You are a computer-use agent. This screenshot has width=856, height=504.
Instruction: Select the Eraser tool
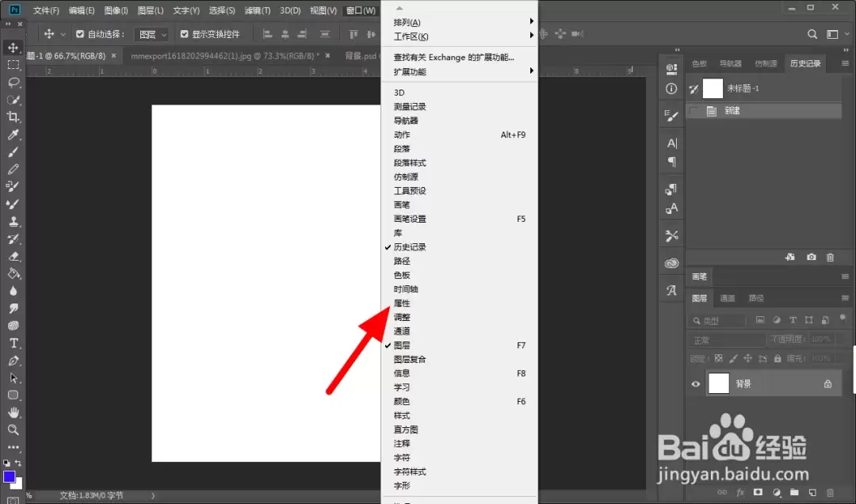click(13, 256)
